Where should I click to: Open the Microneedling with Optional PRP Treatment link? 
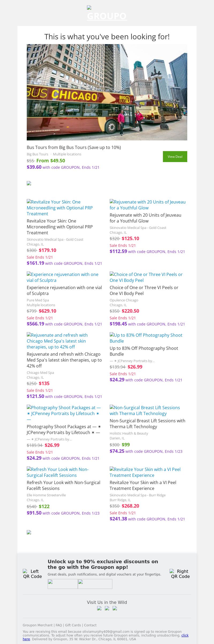click(x=60, y=208)
